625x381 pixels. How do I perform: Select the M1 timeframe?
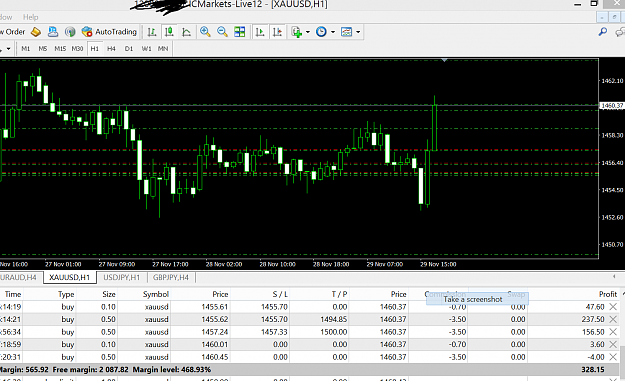[x=26, y=49]
